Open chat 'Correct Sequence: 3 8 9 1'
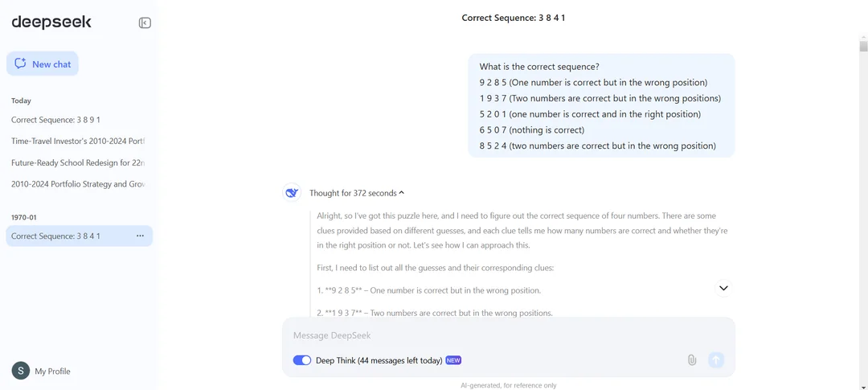The height and width of the screenshot is (390, 868). (x=55, y=120)
